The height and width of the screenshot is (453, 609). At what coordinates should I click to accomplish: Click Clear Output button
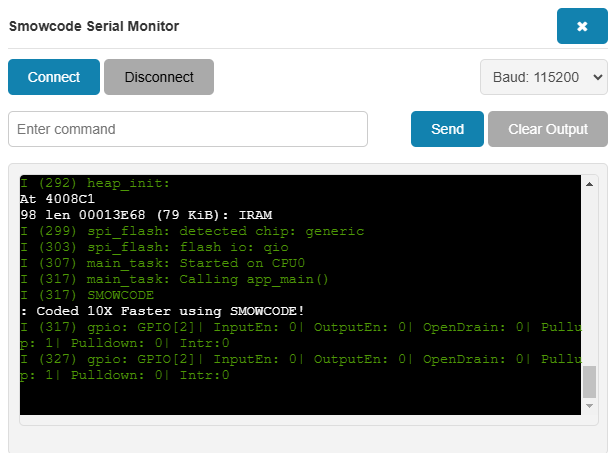pyautogui.click(x=548, y=129)
